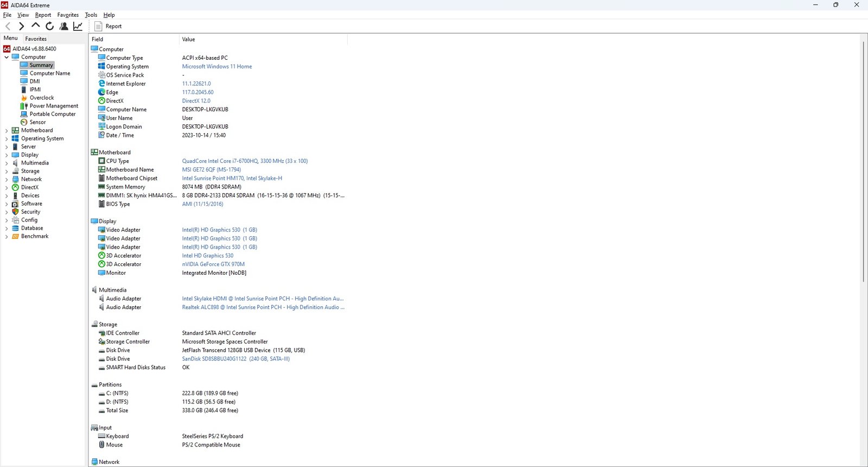Open the user/audit manager toolbar icon
Image resolution: width=868 pixels, height=467 pixels.
63,26
